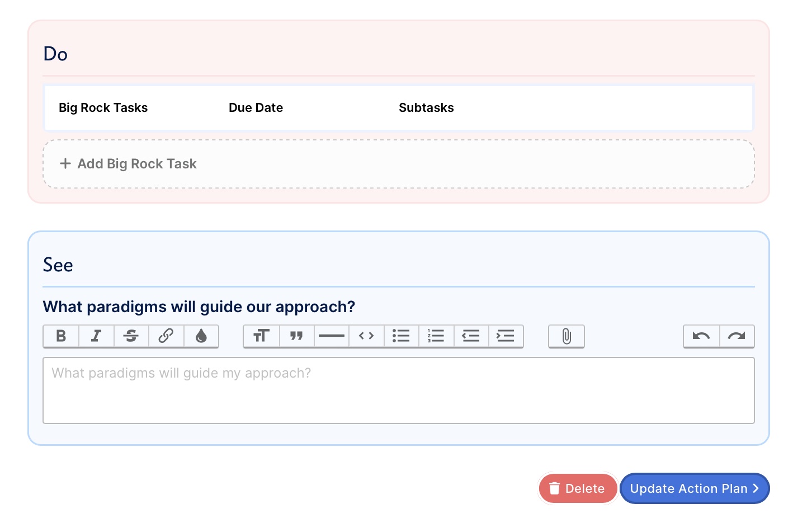Insert a horizontal rule line

click(332, 336)
